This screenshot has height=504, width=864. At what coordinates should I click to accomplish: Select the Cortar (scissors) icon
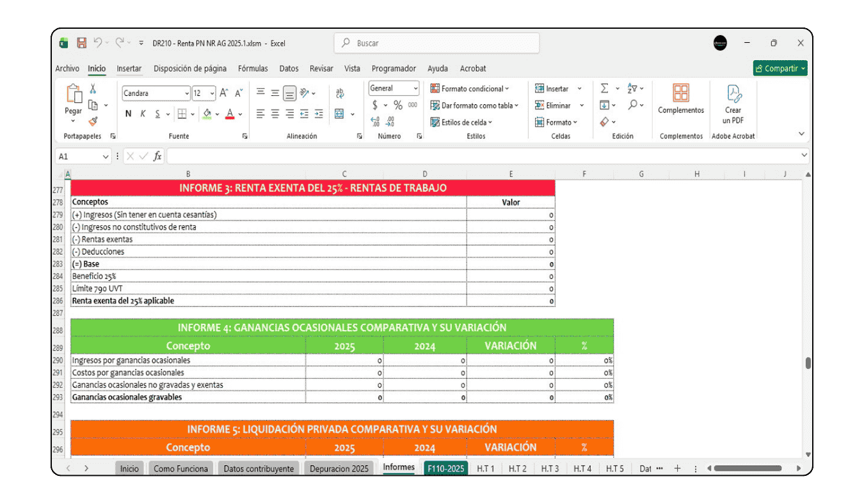pyautogui.click(x=92, y=88)
